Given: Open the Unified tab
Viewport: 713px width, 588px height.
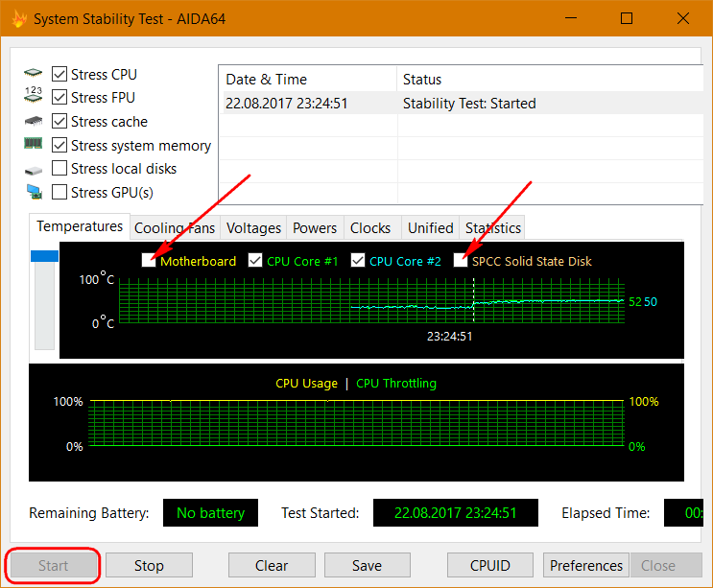Looking at the screenshot, I should click(431, 227).
